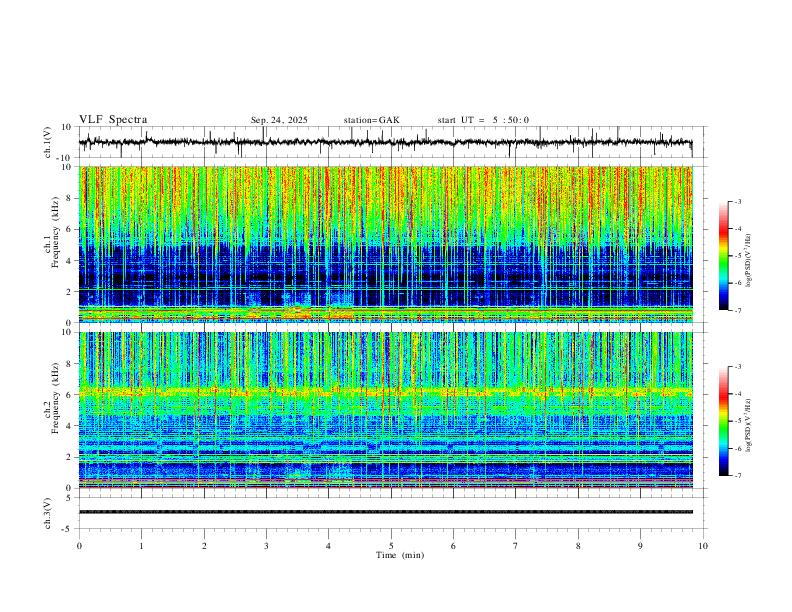
Task: Click the "ch.3(V)" axis label
Action: click(x=48, y=513)
